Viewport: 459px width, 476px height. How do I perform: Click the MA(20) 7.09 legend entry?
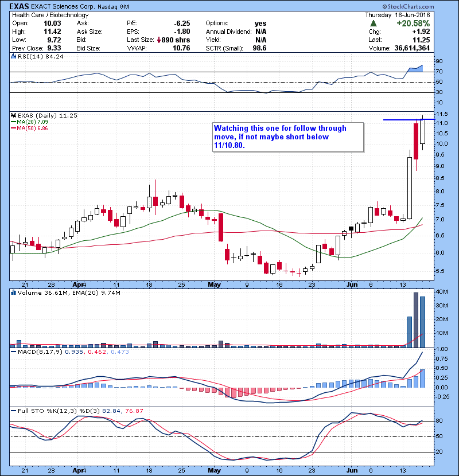pyautogui.click(x=29, y=122)
